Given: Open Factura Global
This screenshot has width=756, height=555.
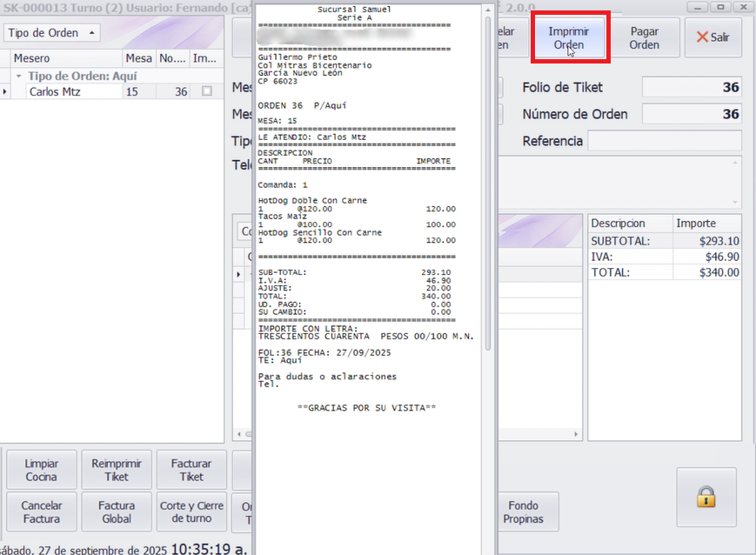Looking at the screenshot, I should 117,512.
